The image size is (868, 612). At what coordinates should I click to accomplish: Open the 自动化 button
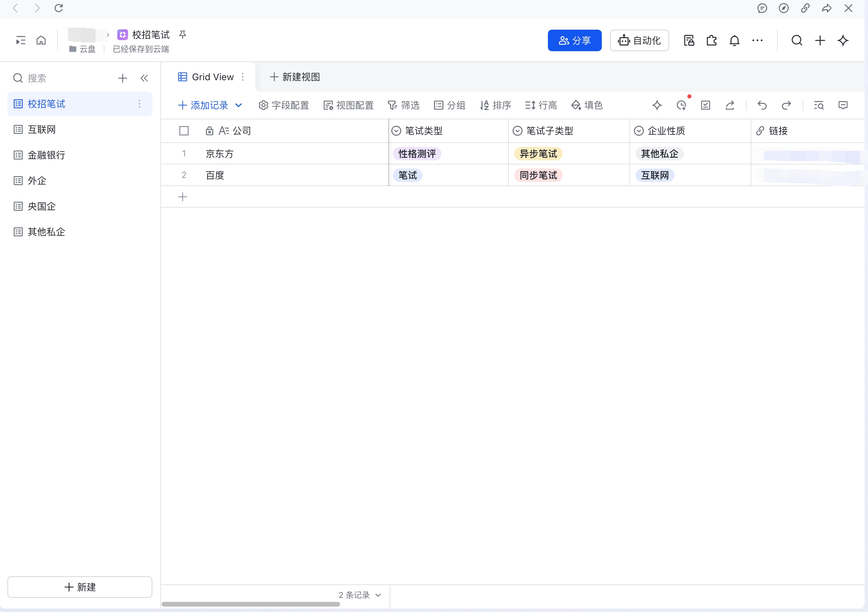639,40
